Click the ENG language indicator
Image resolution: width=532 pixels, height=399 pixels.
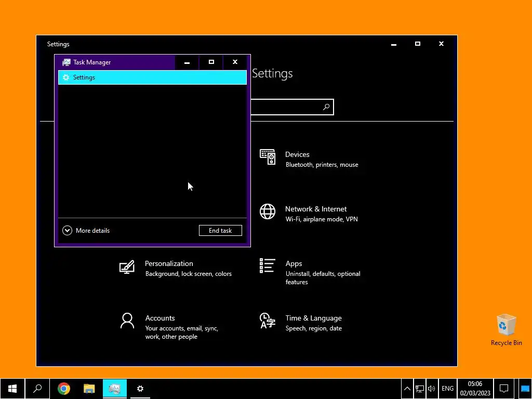[x=447, y=389]
